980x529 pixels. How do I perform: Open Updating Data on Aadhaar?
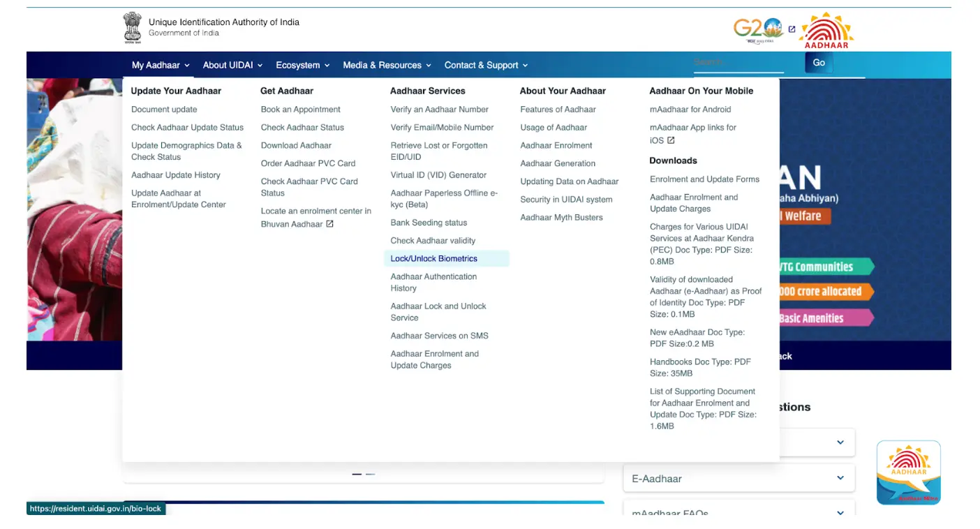[570, 181]
